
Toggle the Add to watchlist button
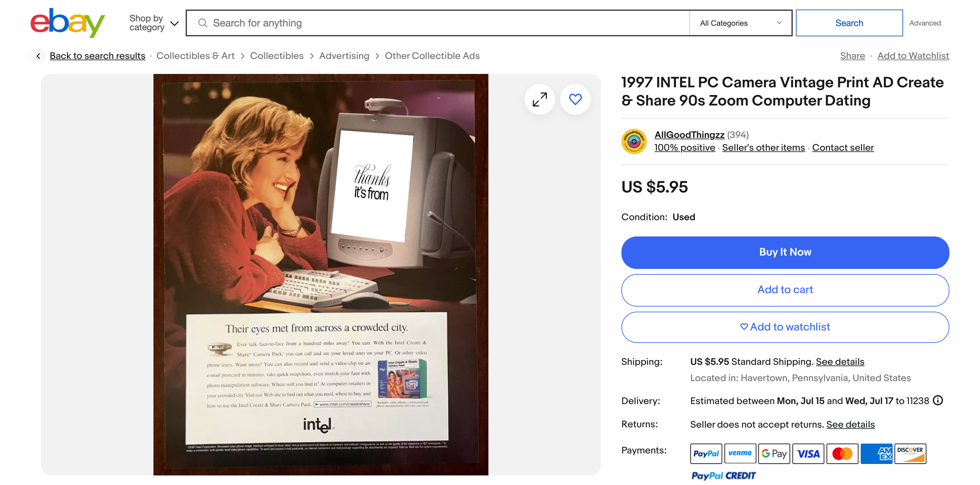coord(785,327)
